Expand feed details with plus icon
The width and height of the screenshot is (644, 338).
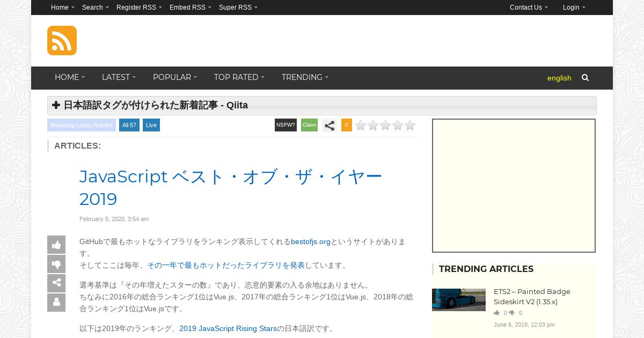pos(56,105)
